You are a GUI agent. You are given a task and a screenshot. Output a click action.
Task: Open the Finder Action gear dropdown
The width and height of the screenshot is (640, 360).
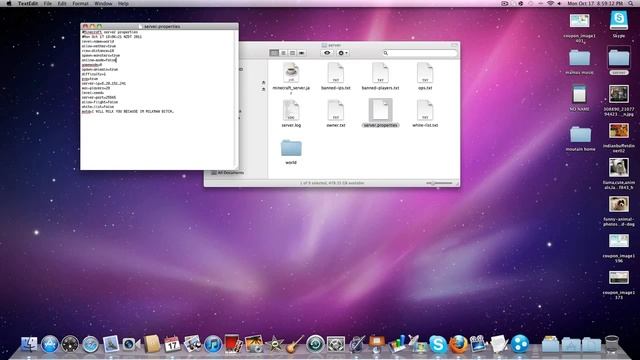tap(343, 53)
